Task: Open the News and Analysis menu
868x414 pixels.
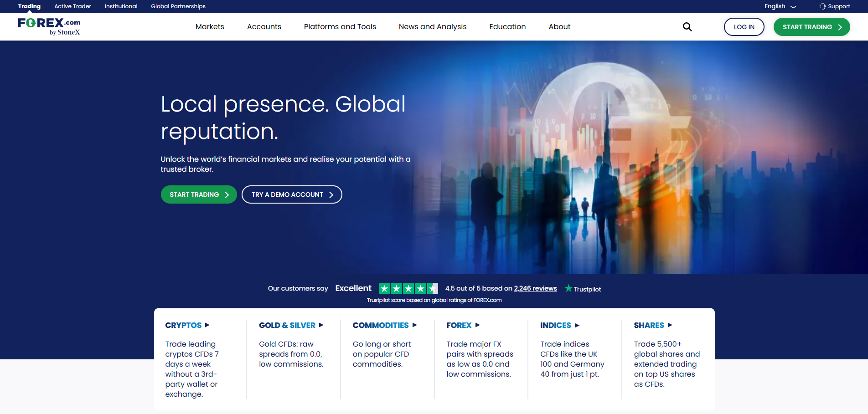Action: pyautogui.click(x=433, y=27)
